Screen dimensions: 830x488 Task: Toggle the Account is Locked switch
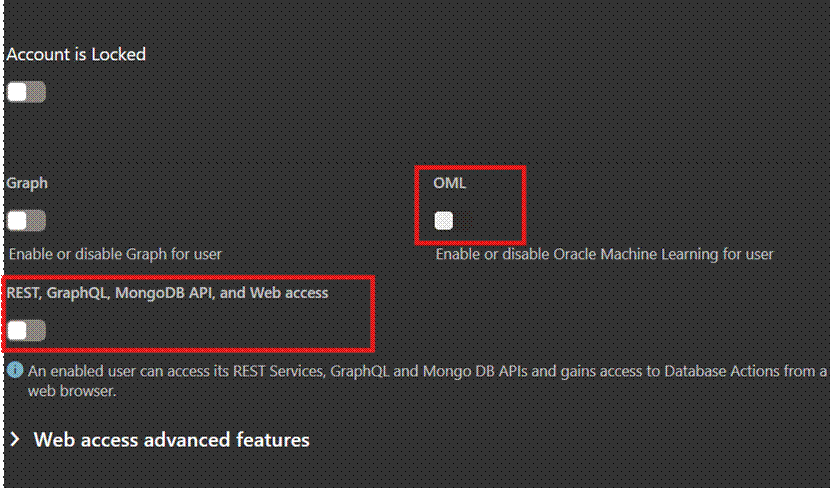pyautogui.click(x=26, y=93)
